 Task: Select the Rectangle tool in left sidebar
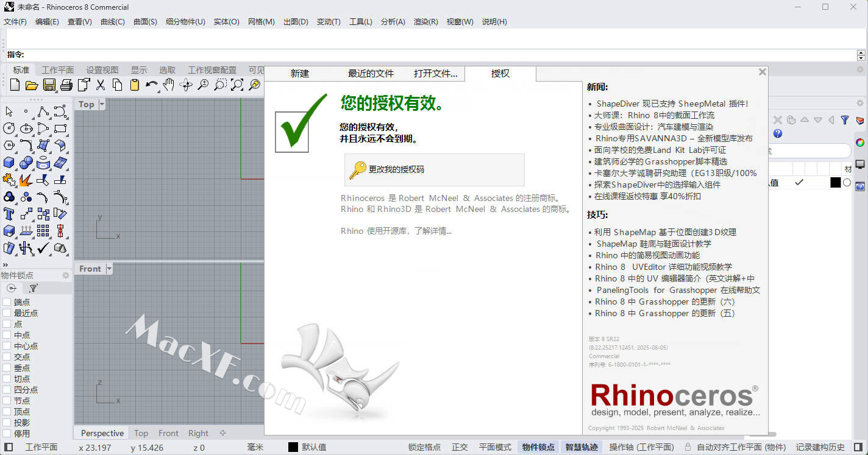pos(60,129)
